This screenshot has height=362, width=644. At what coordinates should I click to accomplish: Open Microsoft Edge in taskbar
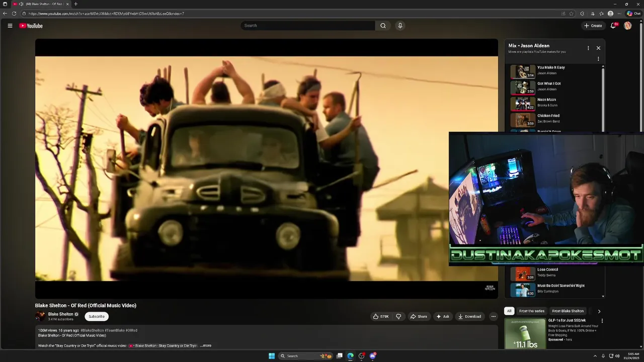tap(351, 356)
